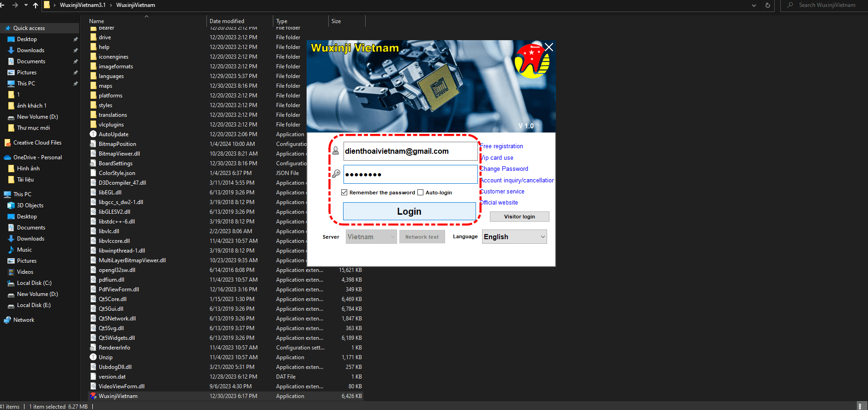Click the Unzip application icon
868x410 pixels.
pyautogui.click(x=93, y=357)
